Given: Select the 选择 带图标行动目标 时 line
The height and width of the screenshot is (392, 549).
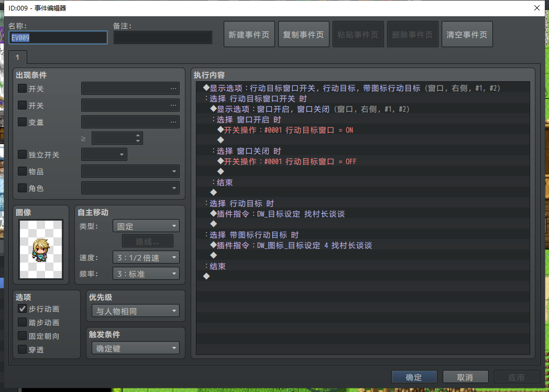Looking at the screenshot, I should tap(363, 235).
